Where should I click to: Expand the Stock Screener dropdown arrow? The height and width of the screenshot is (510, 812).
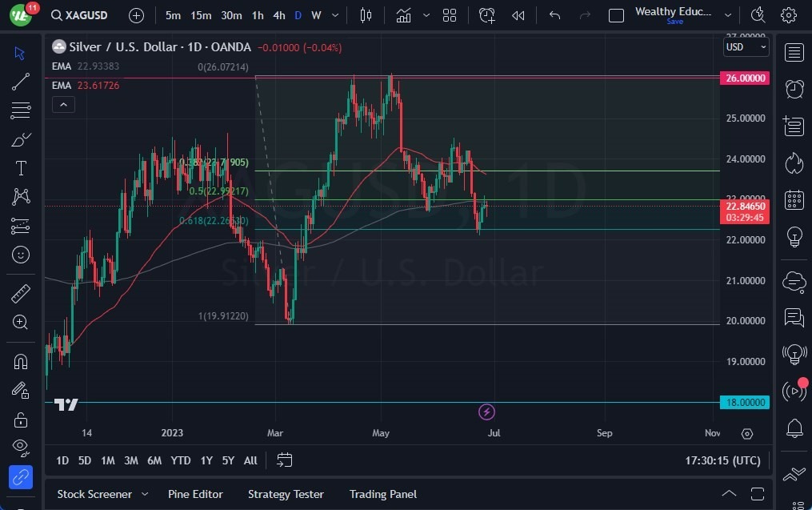click(x=145, y=494)
